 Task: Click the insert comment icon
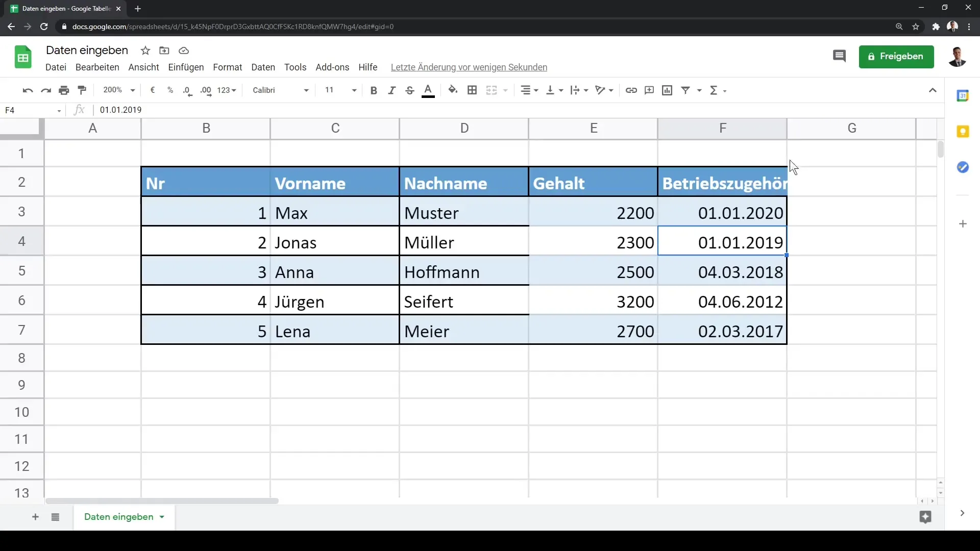(x=649, y=90)
